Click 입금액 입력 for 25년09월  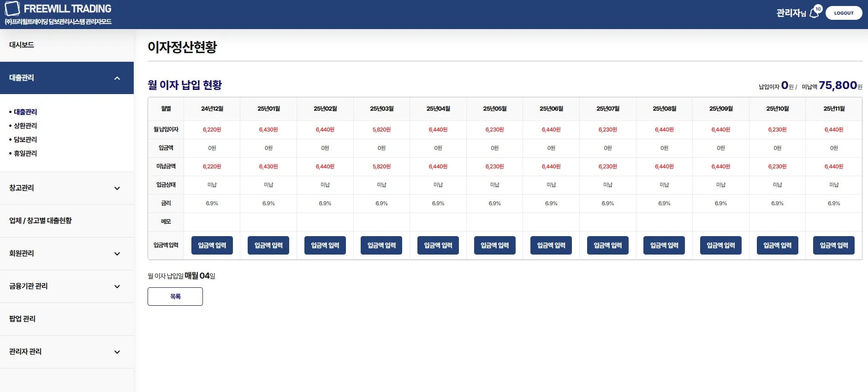coord(721,245)
